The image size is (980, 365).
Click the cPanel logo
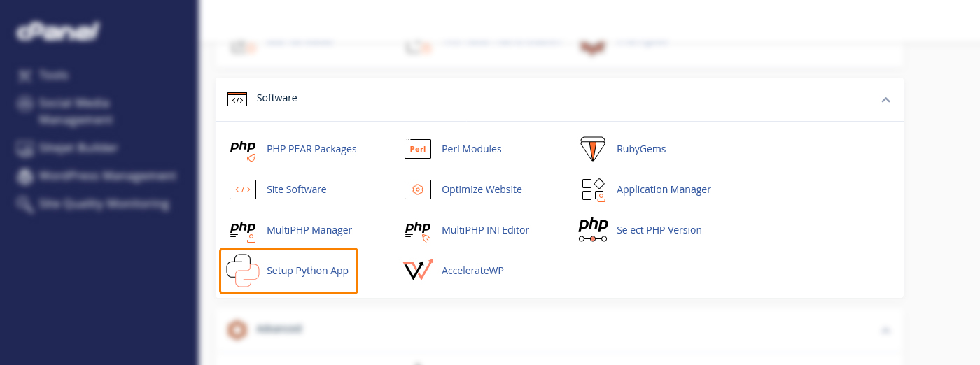click(x=58, y=32)
